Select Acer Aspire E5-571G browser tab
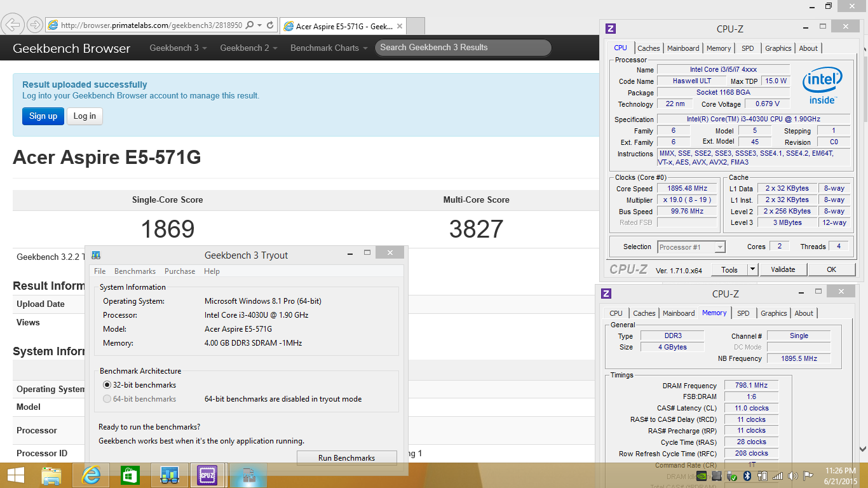Screen dimensions: 868x488 click(x=342, y=26)
